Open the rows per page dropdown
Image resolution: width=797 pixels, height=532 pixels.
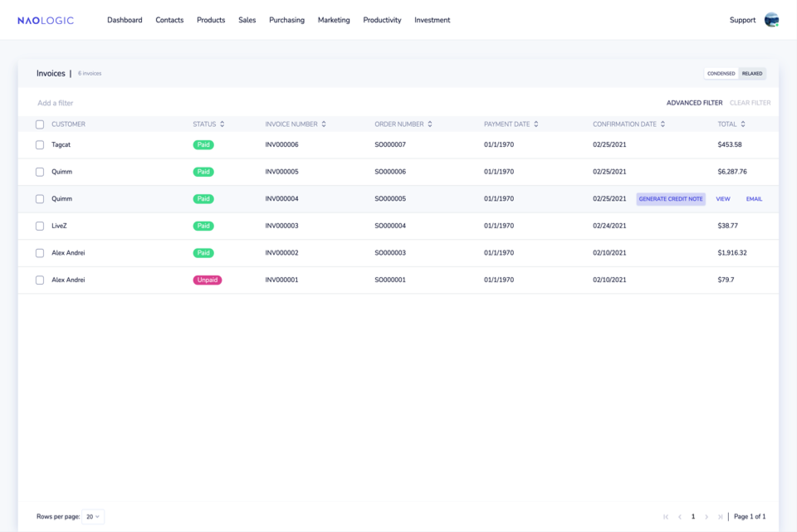click(x=93, y=516)
